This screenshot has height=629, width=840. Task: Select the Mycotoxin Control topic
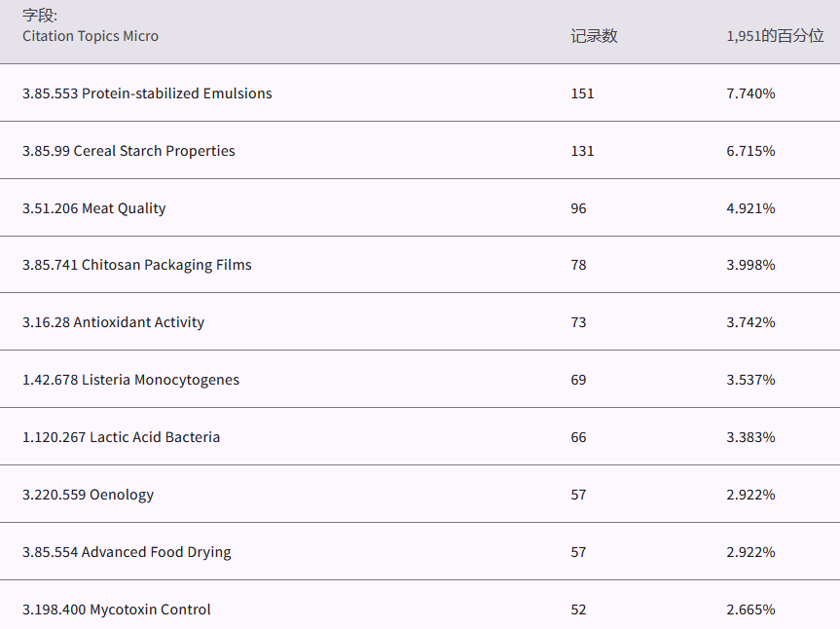point(116,610)
